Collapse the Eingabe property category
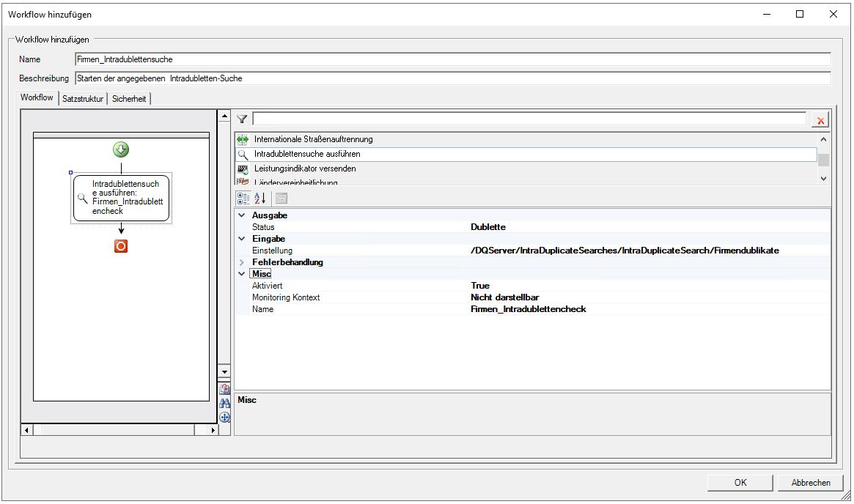The image size is (854, 504). [x=242, y=238]
